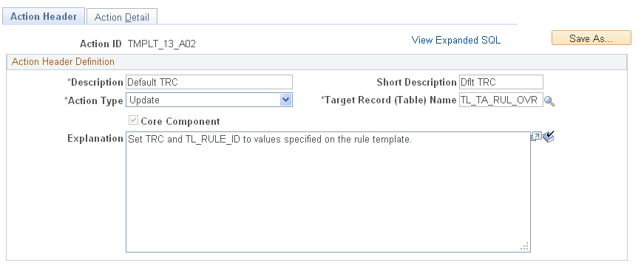Click the Core Component label text
Screen dimensions: 644x271
tap(180, 121)
